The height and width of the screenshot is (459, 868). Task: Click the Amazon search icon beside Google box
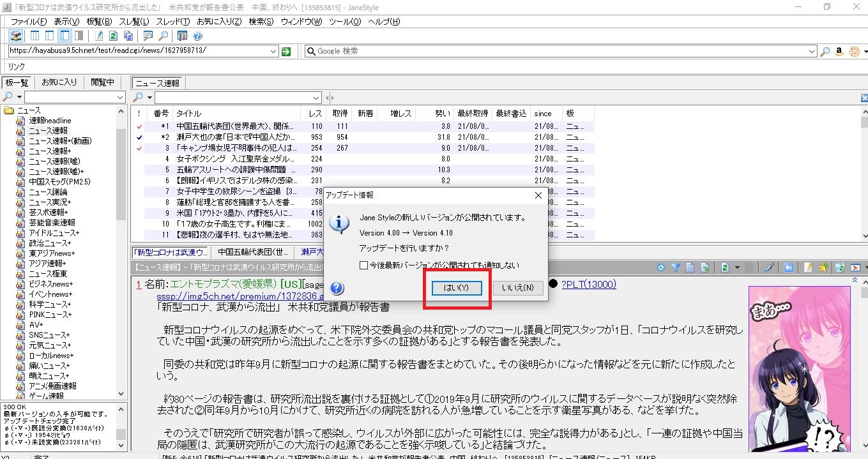pos(839,51)
